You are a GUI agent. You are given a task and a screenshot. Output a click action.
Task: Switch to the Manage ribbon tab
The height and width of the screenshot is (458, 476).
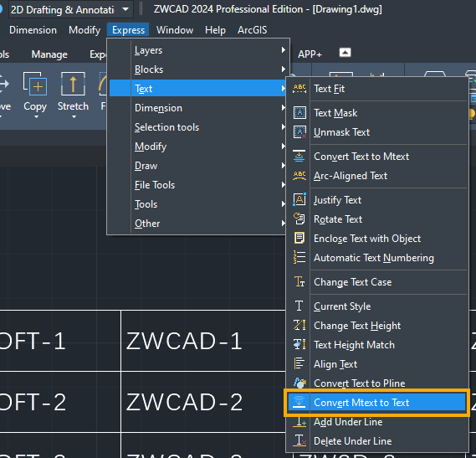[49, 54]
